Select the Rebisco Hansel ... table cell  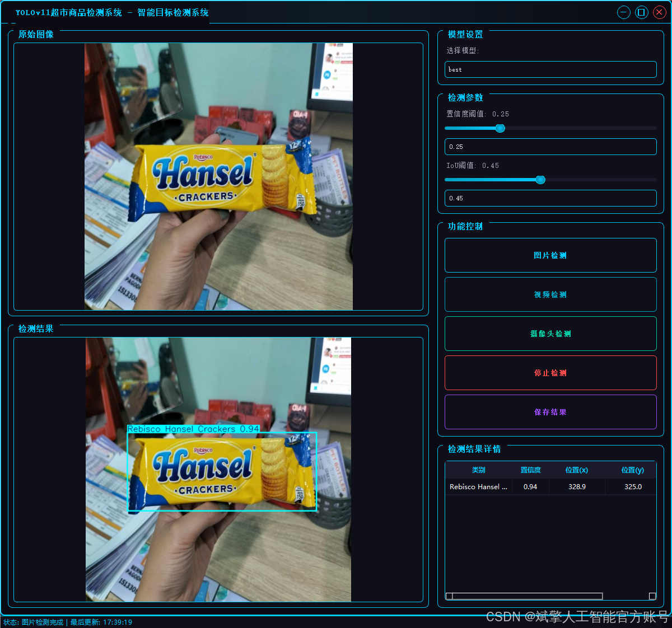[x=478, y=487]
